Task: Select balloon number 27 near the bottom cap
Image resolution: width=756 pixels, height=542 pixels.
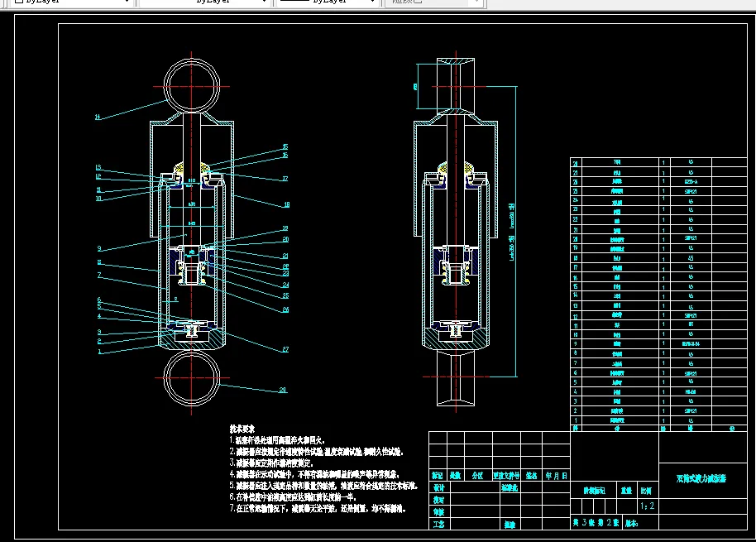Action: [x=285, y=349]
